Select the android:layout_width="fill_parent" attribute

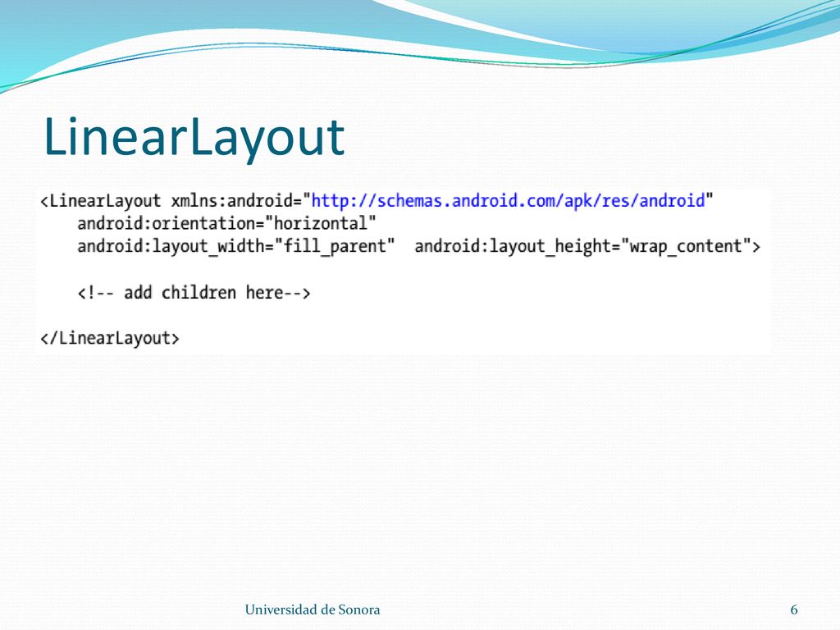pyautogui.click(x=235, y=246)
